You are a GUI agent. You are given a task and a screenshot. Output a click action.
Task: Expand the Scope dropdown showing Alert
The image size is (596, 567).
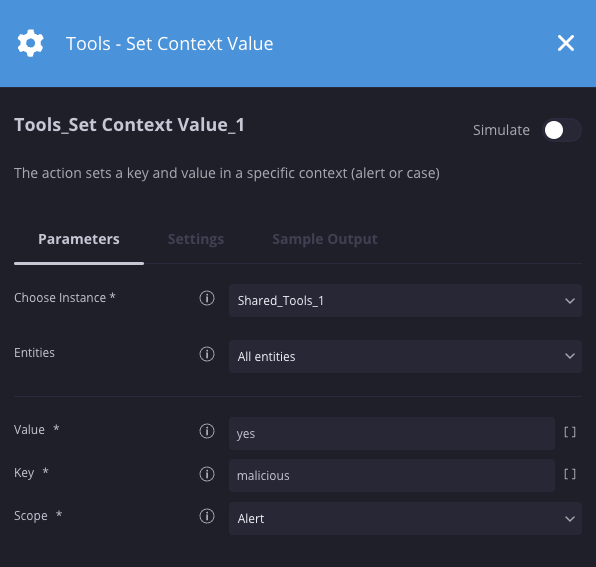(x=405, y=518)
